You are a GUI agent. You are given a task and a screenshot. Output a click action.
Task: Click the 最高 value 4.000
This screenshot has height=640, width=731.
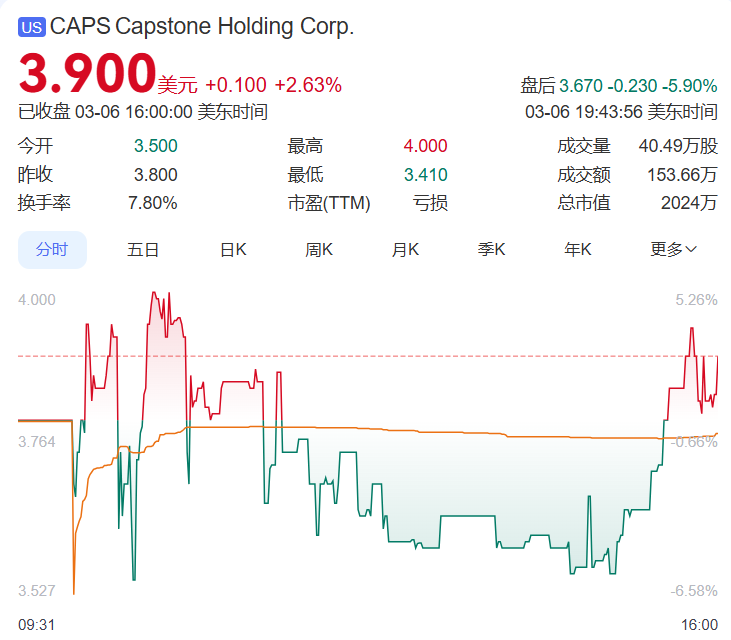click(x=425, y=146)
